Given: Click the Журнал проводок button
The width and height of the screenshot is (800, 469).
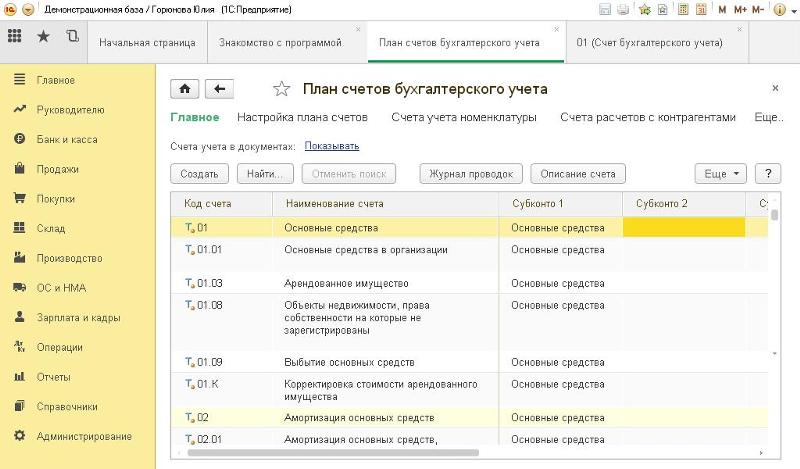Looking at the screenshot, I should click(471, 174).
